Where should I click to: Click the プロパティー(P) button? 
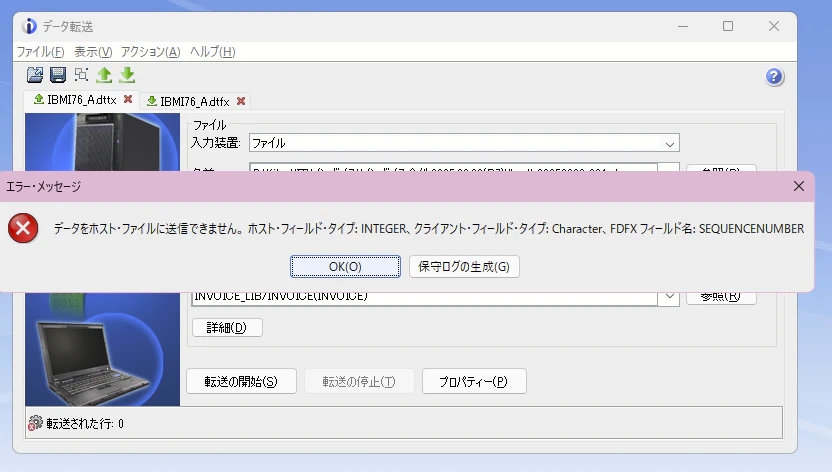tap(474, 381)
